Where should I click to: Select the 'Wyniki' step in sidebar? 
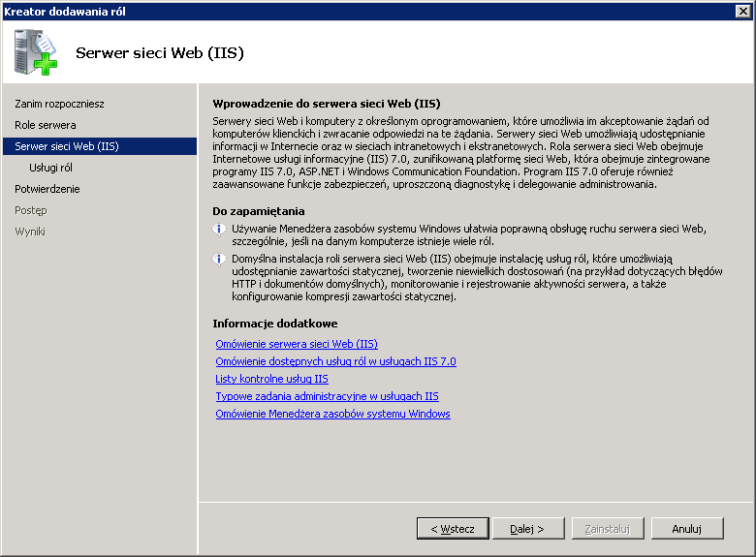pos(30,232)
